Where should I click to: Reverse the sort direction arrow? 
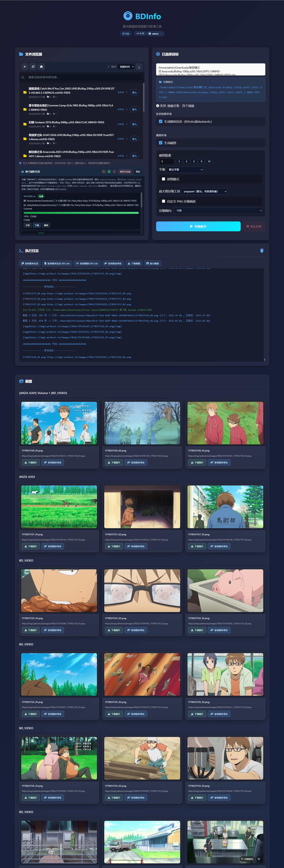click(x=139, y=67)
